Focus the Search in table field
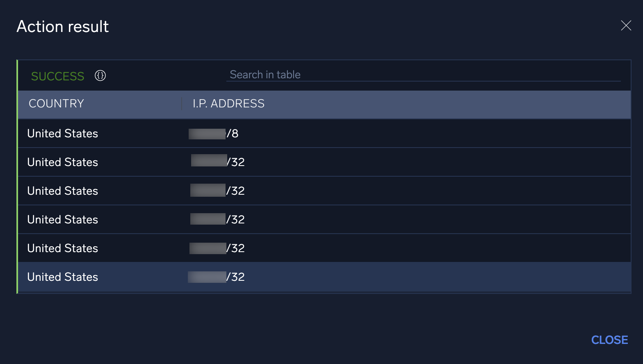The width and height of the screenshot is (643, 364). pyautogui.click(x=422, y=75)
